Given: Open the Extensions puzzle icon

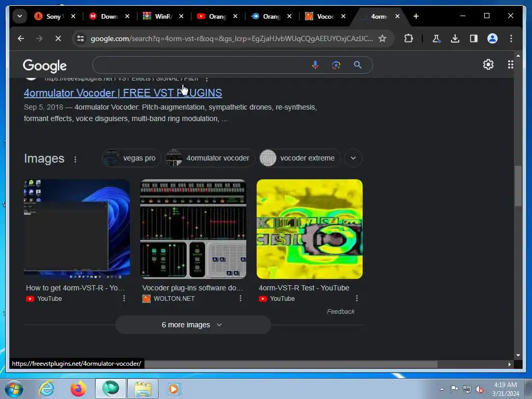Looking at the screenshot, I should tap(409, 38).
